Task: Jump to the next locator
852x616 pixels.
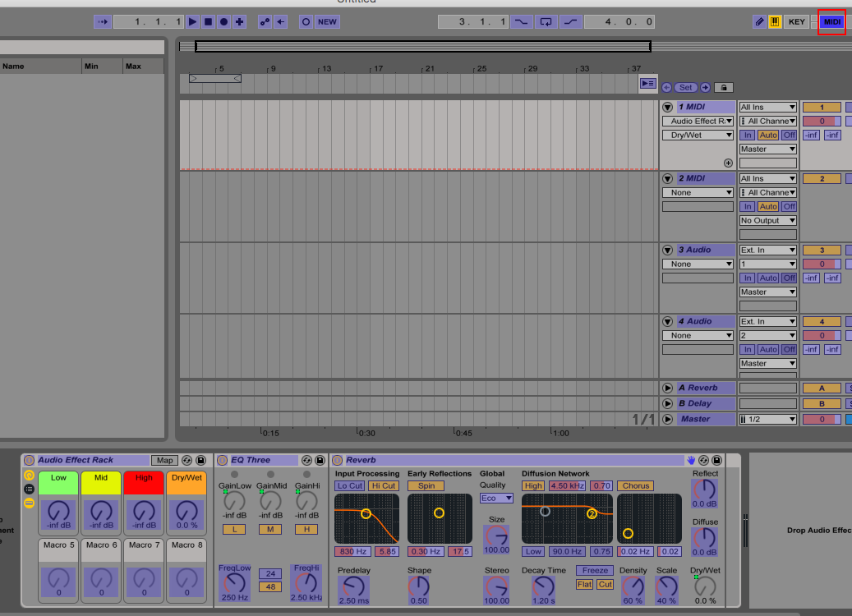Action: coord(705,87)
